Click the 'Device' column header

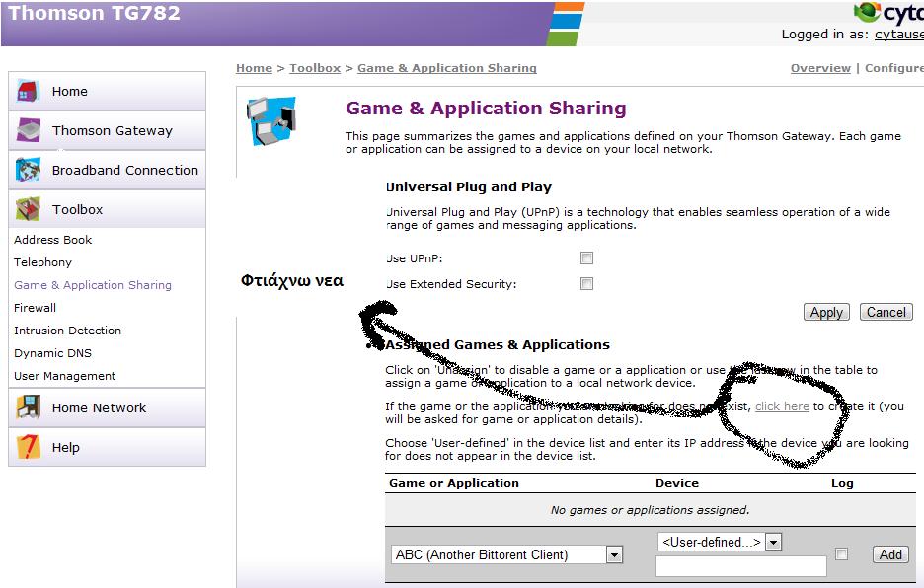click(677, 483)
